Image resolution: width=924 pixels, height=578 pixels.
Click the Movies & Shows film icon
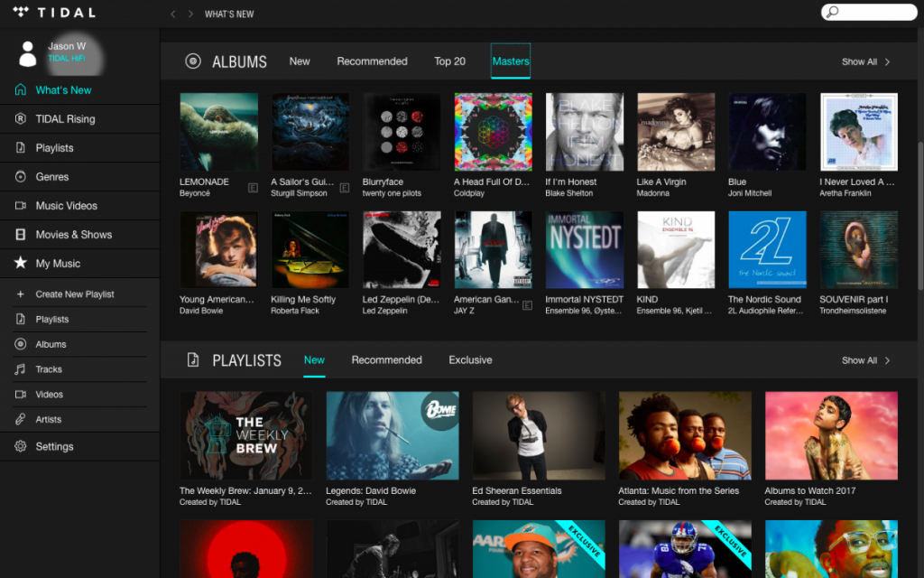[21, 234]
